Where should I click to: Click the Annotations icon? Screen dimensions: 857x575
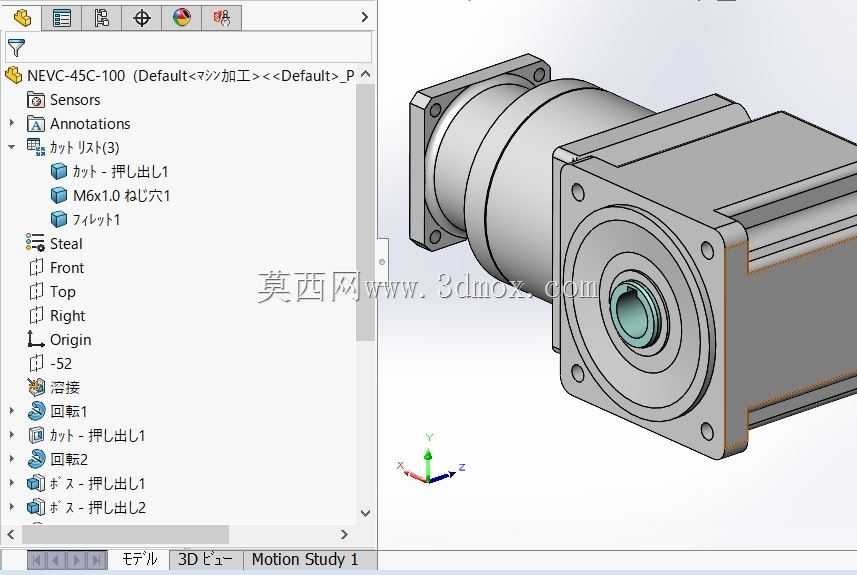point(36,124)
